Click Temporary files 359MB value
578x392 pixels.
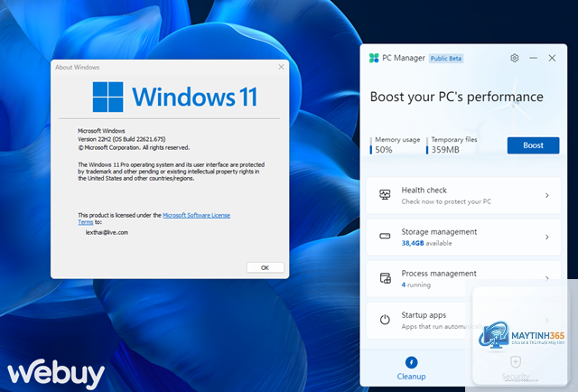point(445,150)
